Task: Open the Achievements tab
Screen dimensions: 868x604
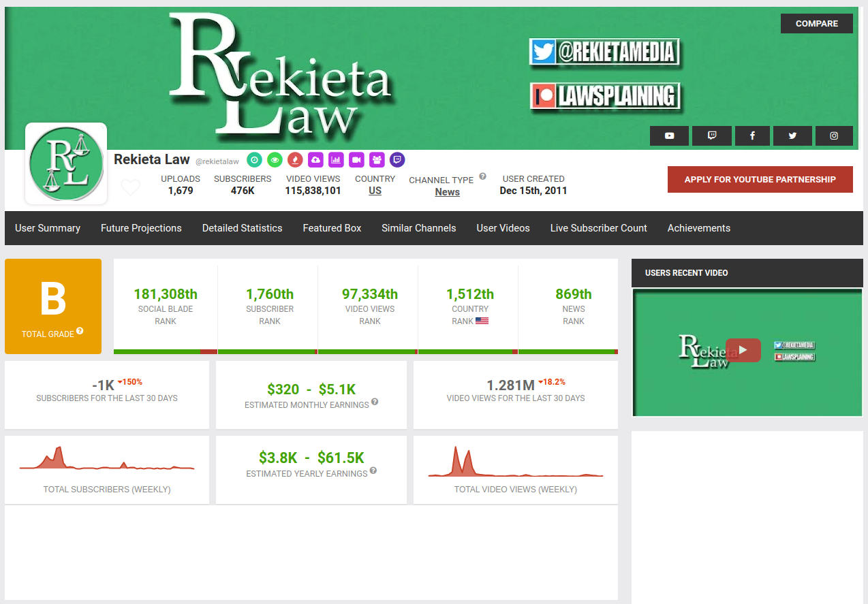Action: tap(699, 228)
